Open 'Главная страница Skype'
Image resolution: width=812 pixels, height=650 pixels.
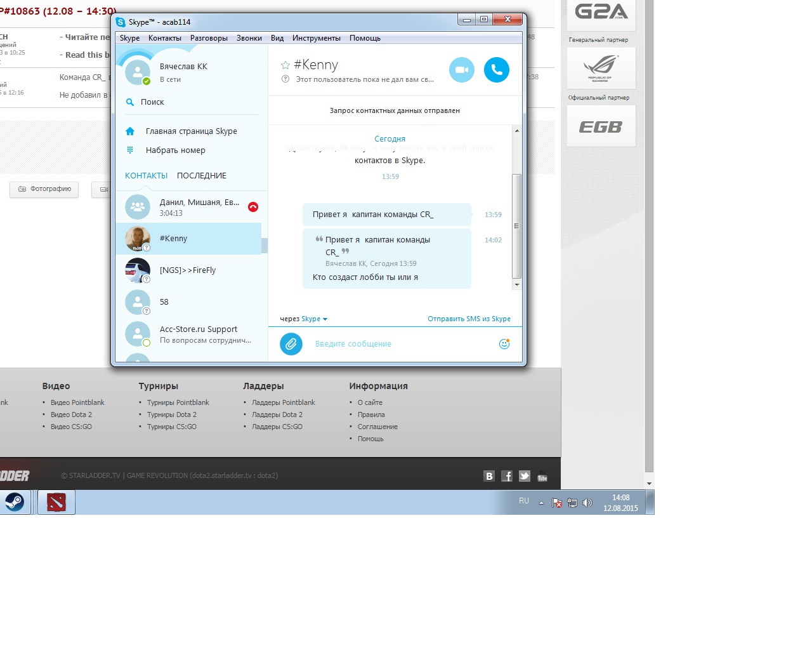pyautogui.click(x=192, y=131)
